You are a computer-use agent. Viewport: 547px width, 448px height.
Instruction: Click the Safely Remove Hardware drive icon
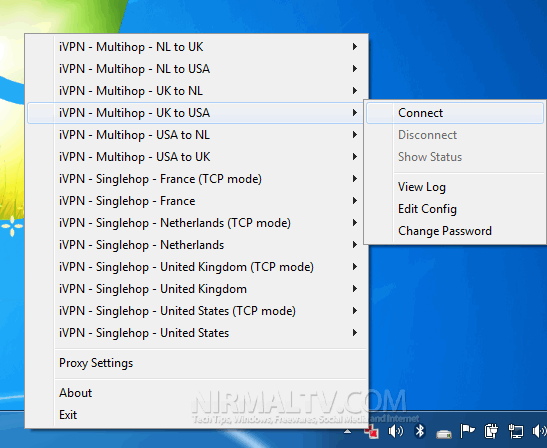coord(444,434)
